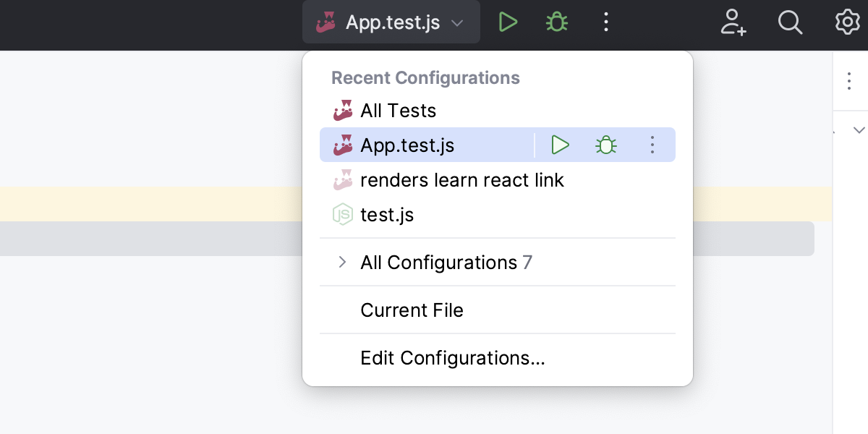The height and width of the screenshot is (434, 868).
Task: Run the App.test.js configuration from the toolbar
Action: point(508,22)
